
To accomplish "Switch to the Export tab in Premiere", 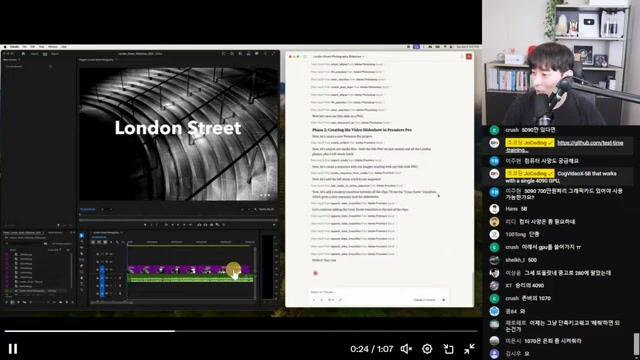I will click(55, 53).
